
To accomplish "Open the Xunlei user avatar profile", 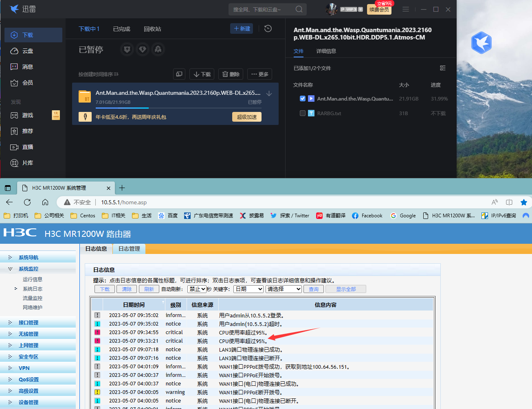I will 332,9.
